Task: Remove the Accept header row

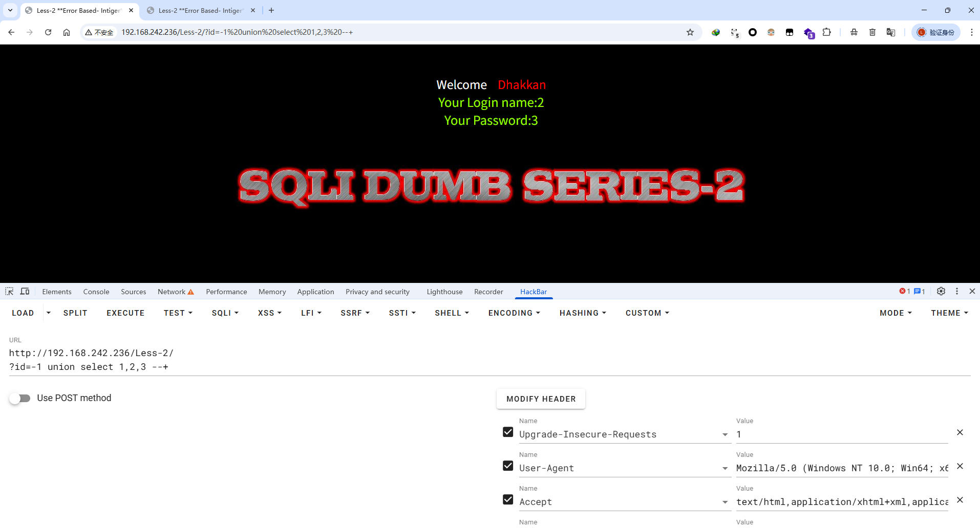Action: pos(960,500)
